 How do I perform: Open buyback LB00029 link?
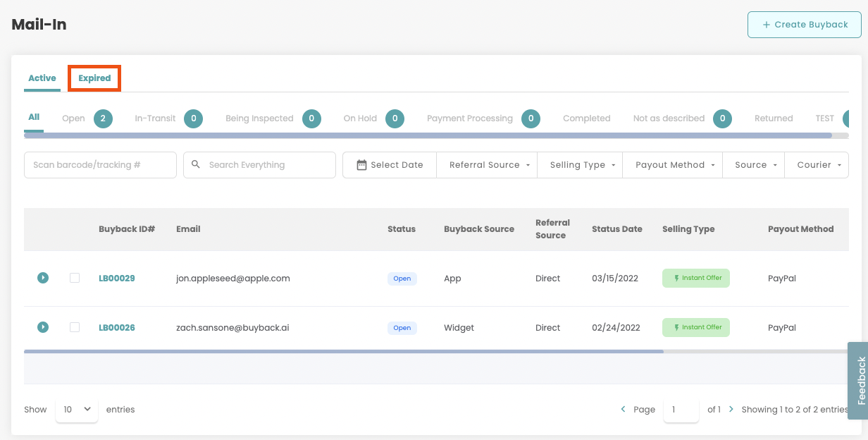tap(117, 278)
